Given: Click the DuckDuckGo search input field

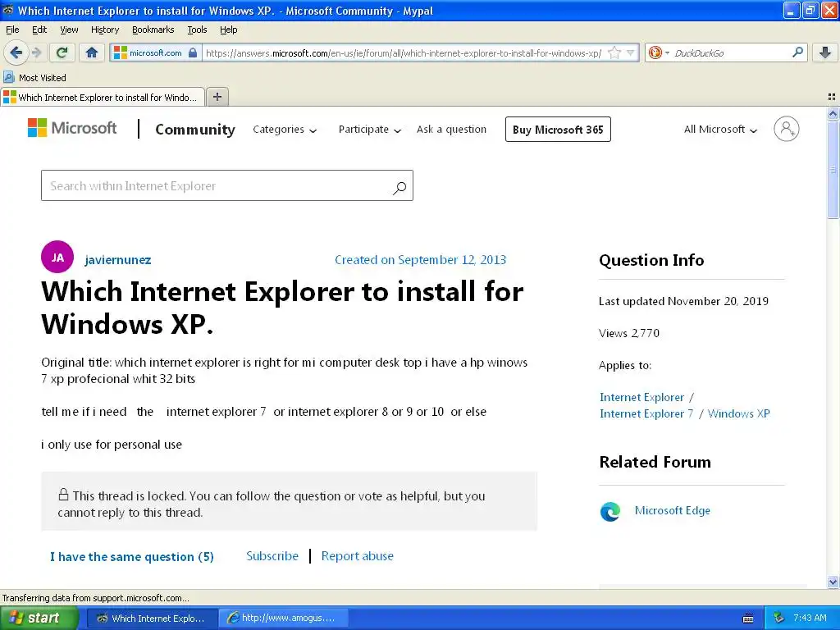Looking at the screenshot, I should pyautogui.click(x=729, y=53).
